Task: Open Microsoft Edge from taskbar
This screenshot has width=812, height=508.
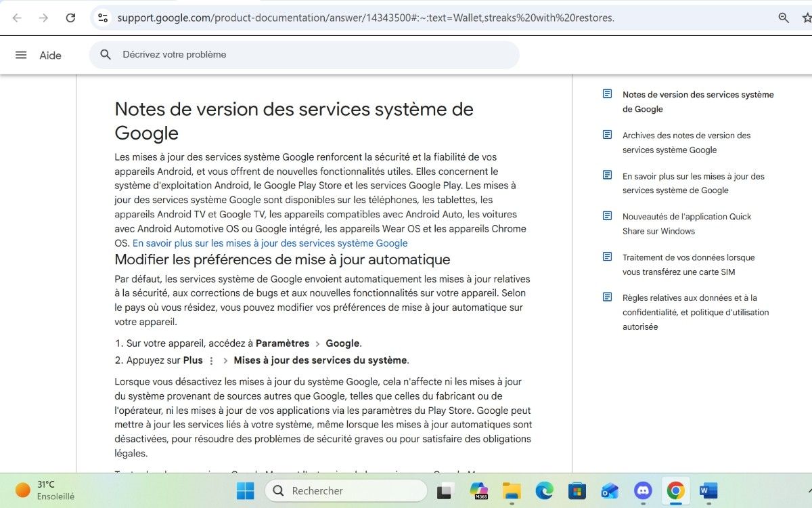Action: click(545, 490)
